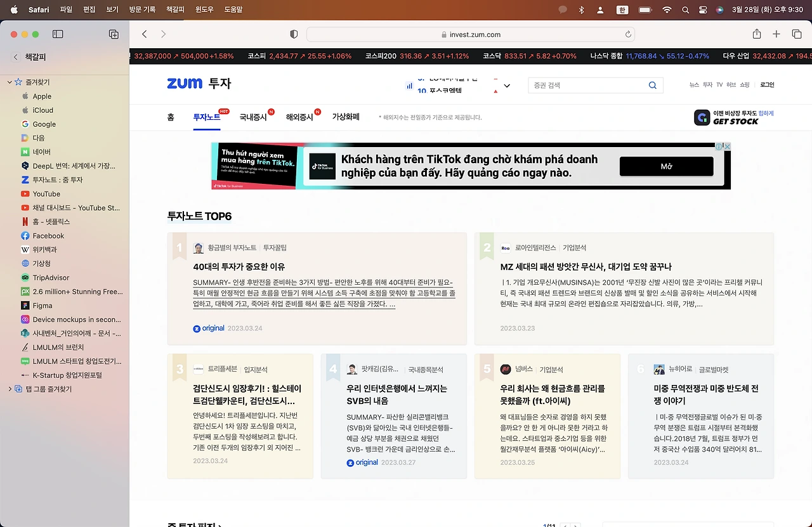Open the MZ 세대의 패션 맛집 무신사 article
The height and width of the screenshot is (527, 812).
pyautogui.click(x=586, y=267)
